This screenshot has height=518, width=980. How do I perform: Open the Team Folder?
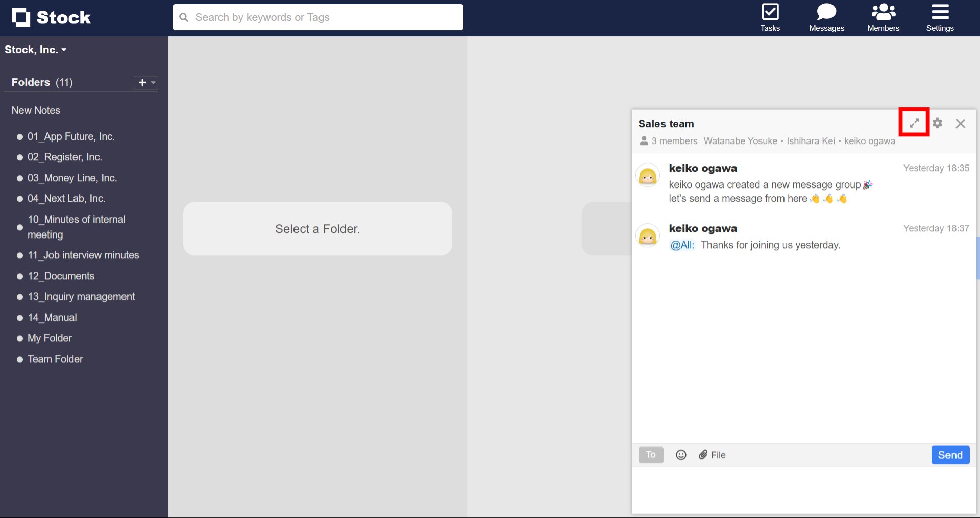click(x=55, y=359)
